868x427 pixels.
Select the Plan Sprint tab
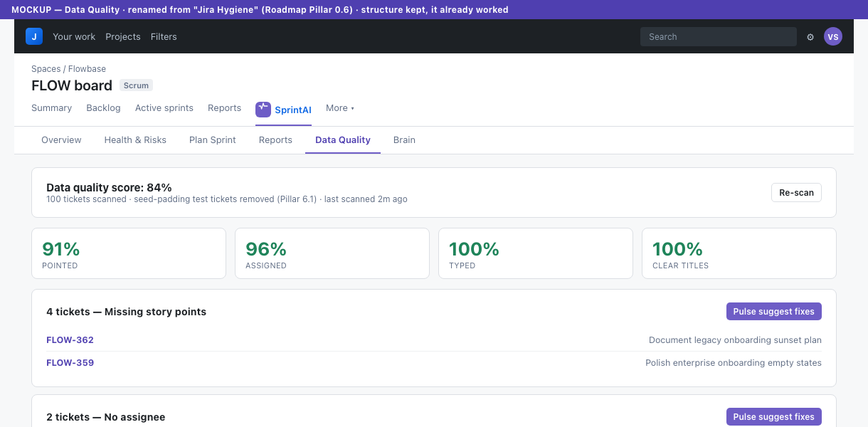coord(213,140)
